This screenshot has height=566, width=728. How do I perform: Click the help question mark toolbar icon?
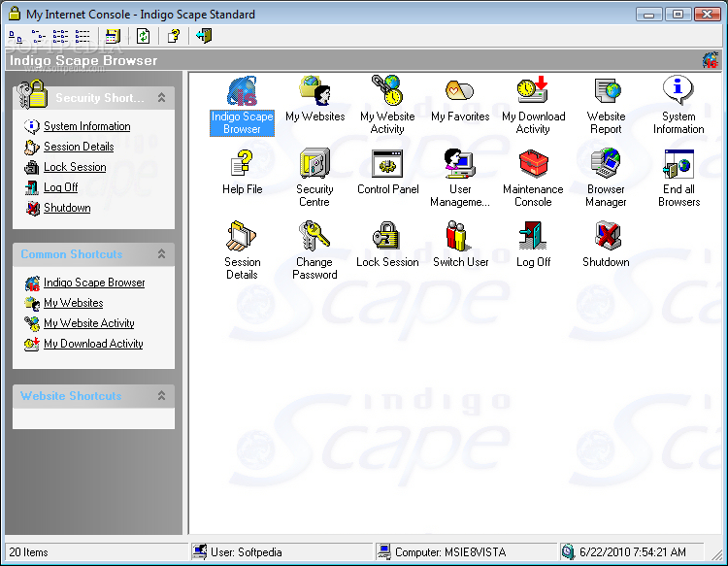pyautogui.click(x=174, y=36)
